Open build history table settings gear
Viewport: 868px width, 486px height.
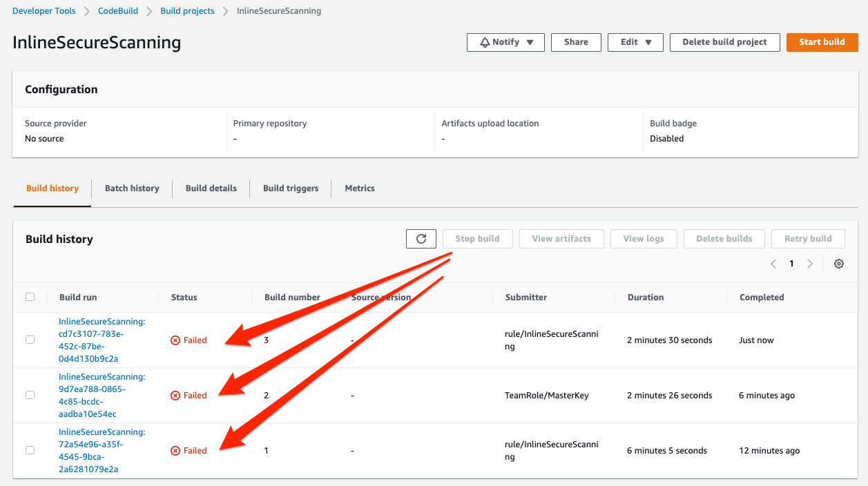pos(839,264)
